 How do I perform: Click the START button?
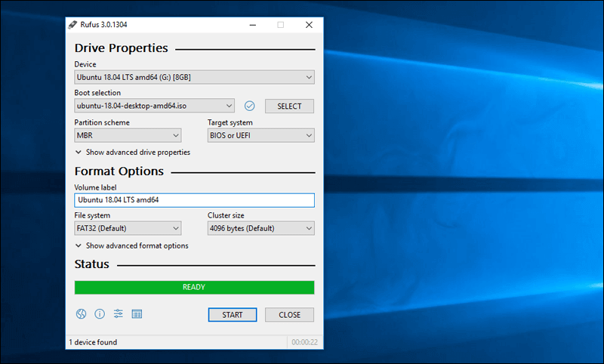233,315
